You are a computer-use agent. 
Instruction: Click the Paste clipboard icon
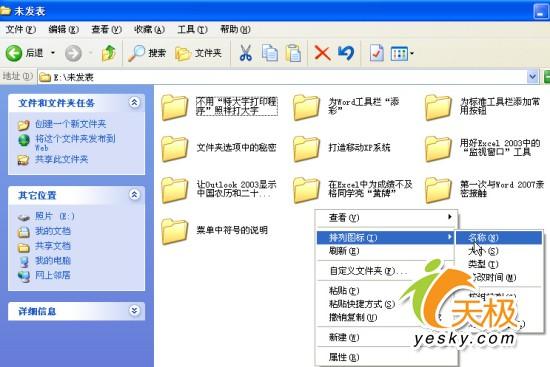tap(293, 53)
